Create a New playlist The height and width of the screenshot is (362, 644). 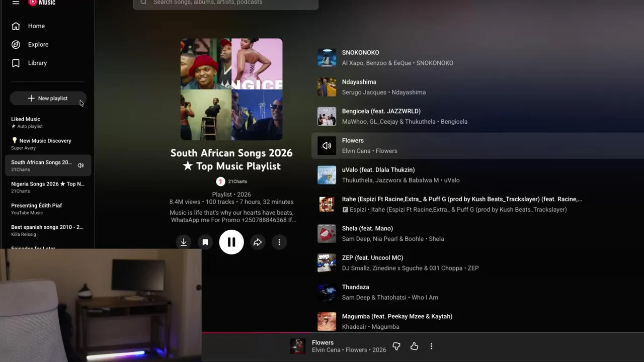click(x=48, y=99)
